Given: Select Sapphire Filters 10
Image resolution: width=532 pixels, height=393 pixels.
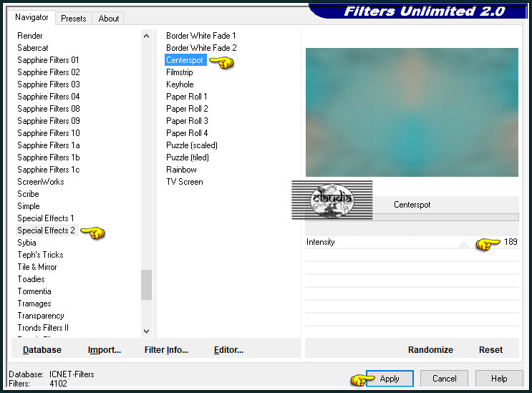Looking at the screenshot, I should (x=49, y=133).
